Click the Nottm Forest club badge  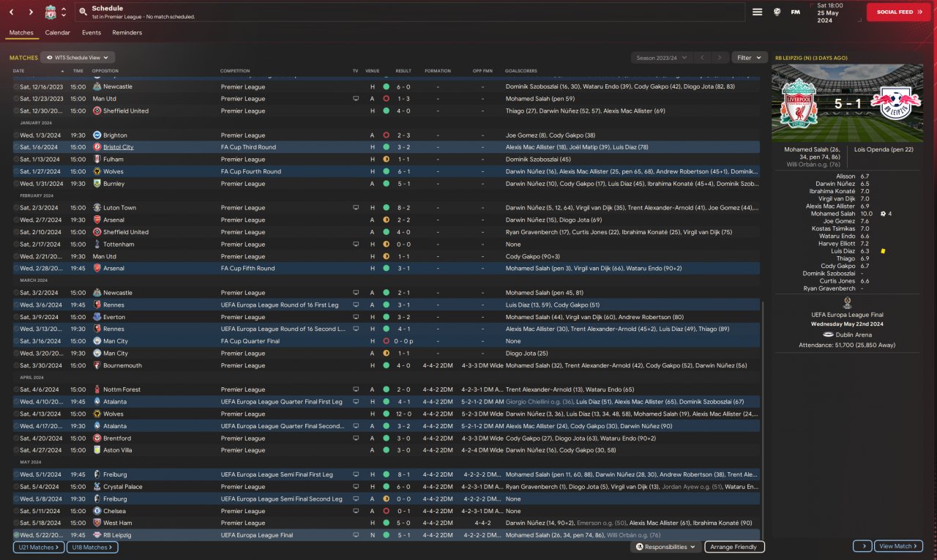(97, 389)
